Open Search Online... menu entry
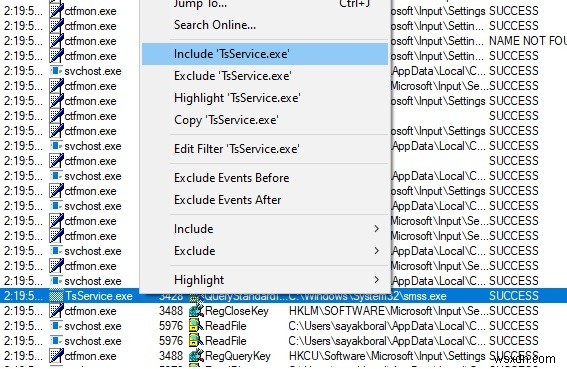Screen dimensions: 567x369 (x=265, y=25)
